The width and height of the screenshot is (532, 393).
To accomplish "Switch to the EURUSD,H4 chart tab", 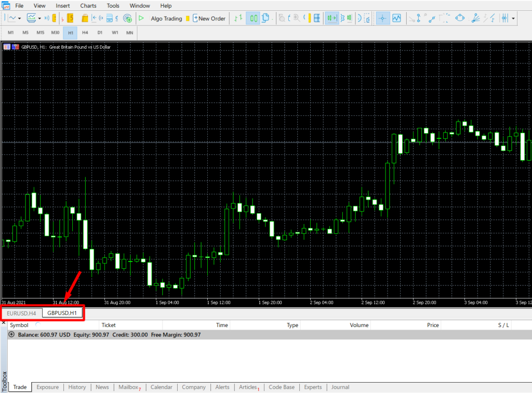I will coord(21,313).
